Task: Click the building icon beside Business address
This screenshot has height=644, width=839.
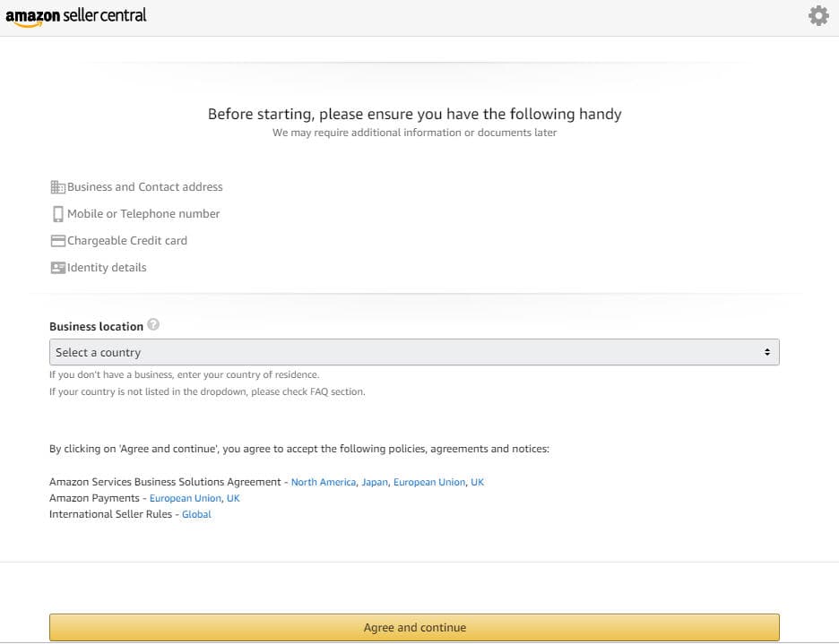Action: pyautogui.click(x=57, y=187)
